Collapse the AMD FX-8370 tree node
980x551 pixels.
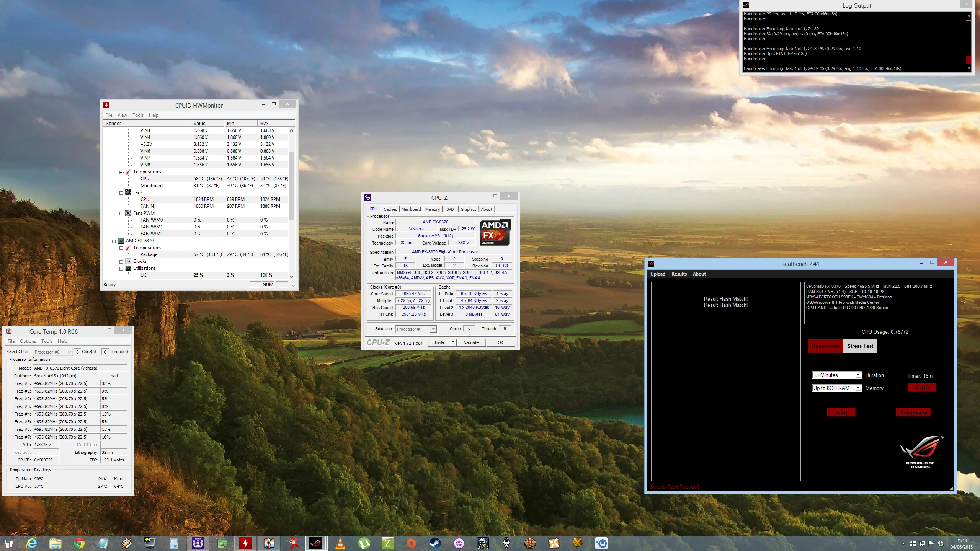coord(114,241)
